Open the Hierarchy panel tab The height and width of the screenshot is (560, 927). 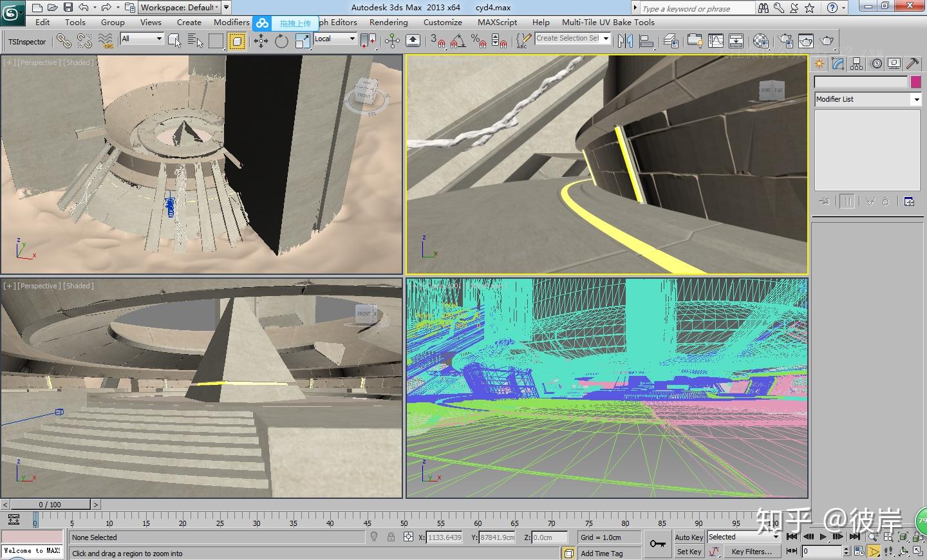pyautogui.click(x=856, y=63)
